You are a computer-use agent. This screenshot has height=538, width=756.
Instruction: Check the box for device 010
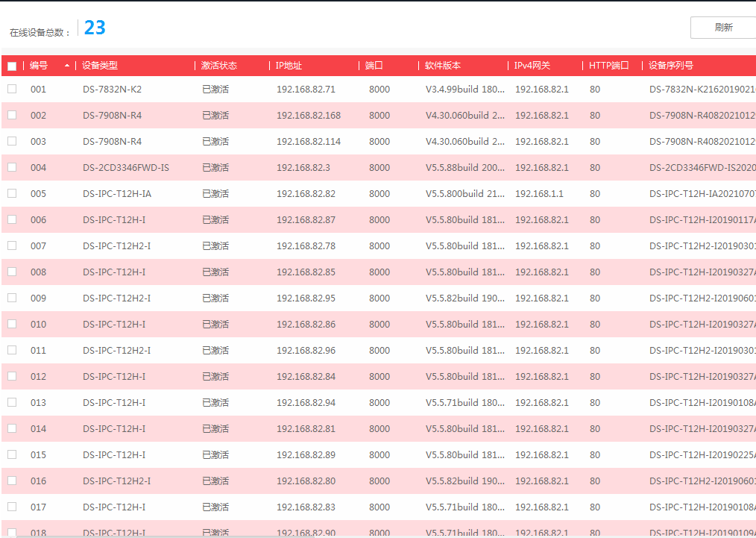(x=12, y=324)
